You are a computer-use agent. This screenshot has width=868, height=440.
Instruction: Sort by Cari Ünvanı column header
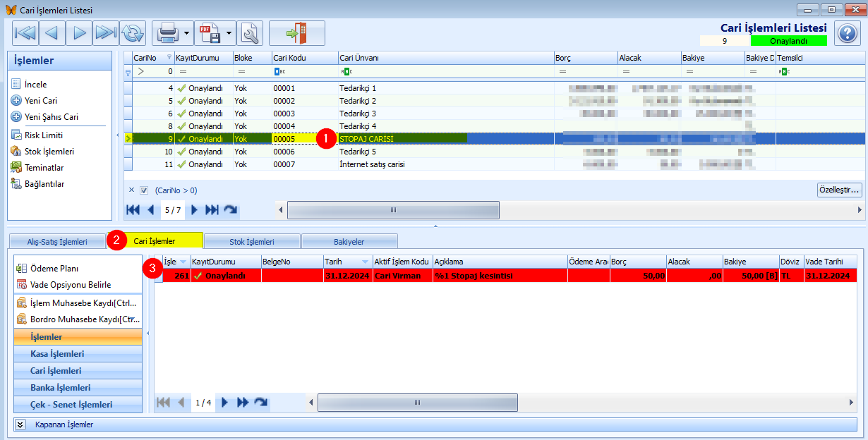[445, 58]
